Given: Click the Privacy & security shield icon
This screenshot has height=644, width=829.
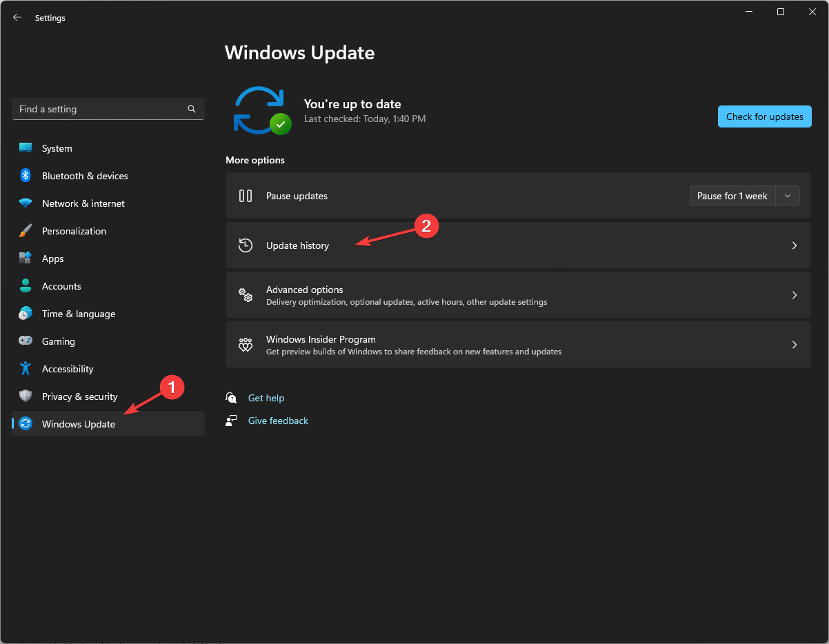Looking at the screenshot, I should click(26, 396).
